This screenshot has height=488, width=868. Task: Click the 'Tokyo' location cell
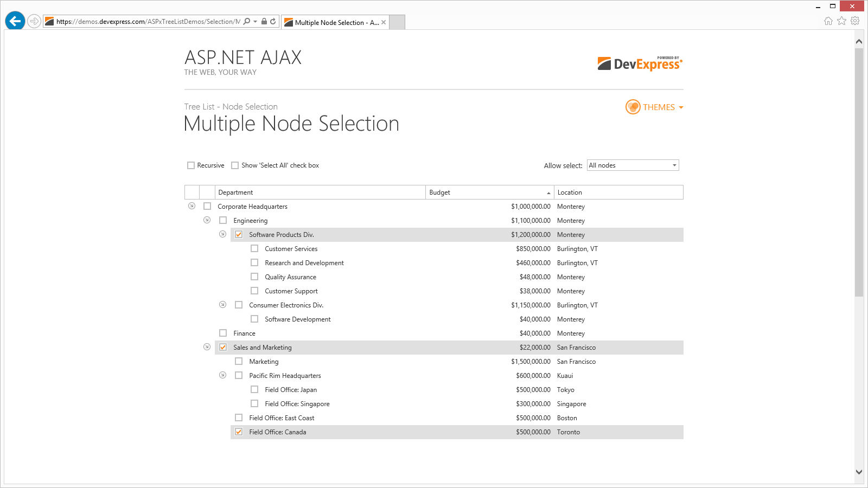click(x=565, y=390)
